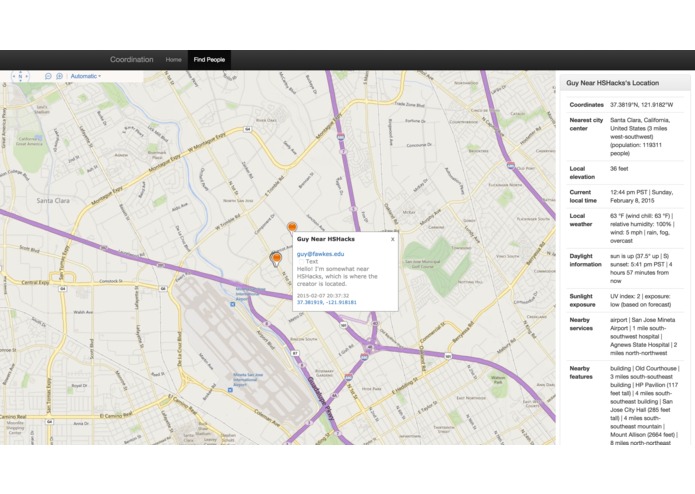Pan map down with compass arrow
The image size is (695, 494).
click(20, 81)
